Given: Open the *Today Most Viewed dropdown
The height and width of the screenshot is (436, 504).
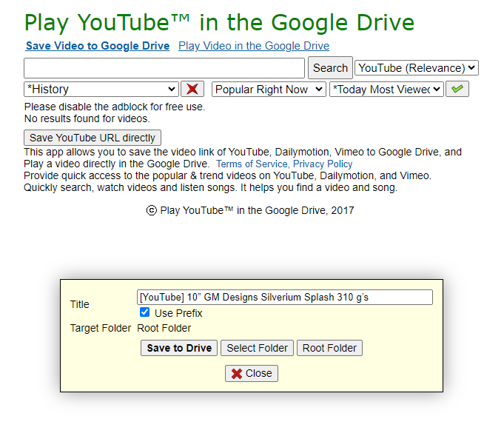Looking at the screenshot, I should pyautogui.click(x=386, y=89).
